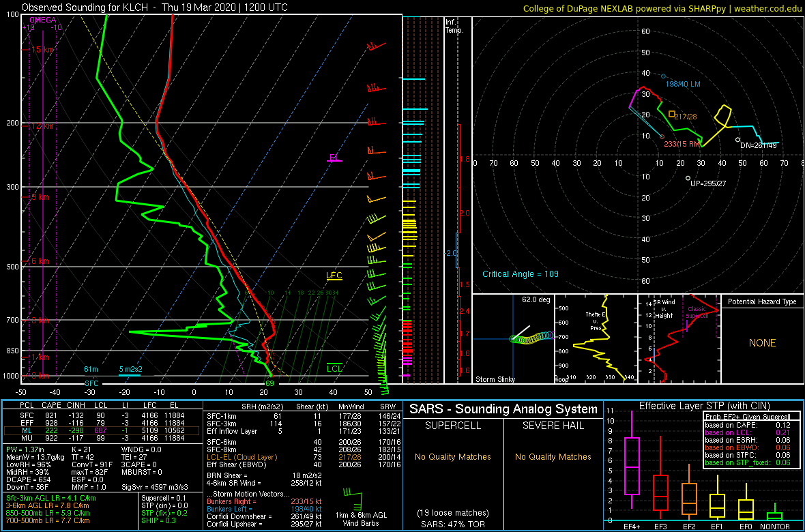Click the 1km & 6km AGL Wind Barbs label
The image size is (805, 532).
click(x=362, y=520)
